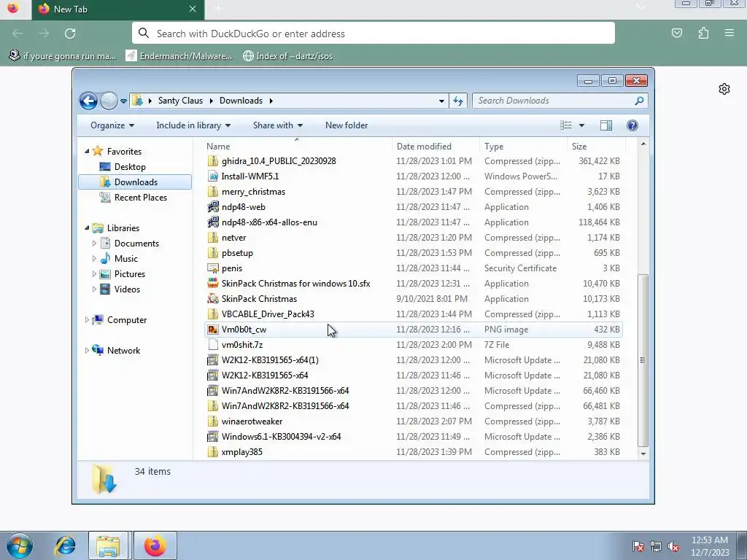747x560 pixels.
Task: Open the Firefox hamburger application menu
Action: pyautogui.click(x=729, y=33)
